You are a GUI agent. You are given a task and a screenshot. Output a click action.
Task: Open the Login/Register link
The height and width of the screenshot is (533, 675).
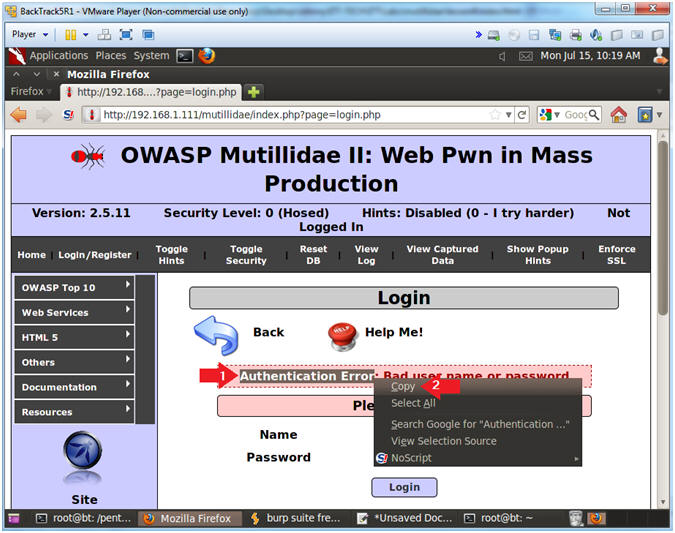coord(95,254)
